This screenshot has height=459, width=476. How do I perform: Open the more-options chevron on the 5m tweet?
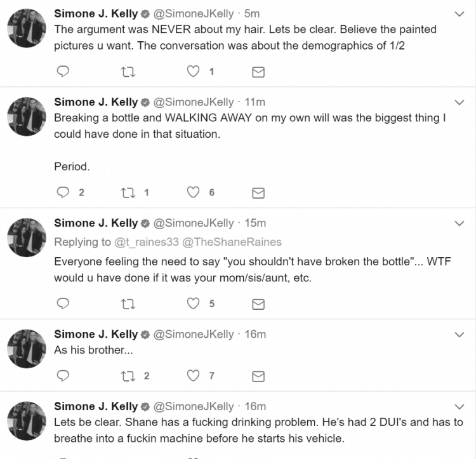459,14
